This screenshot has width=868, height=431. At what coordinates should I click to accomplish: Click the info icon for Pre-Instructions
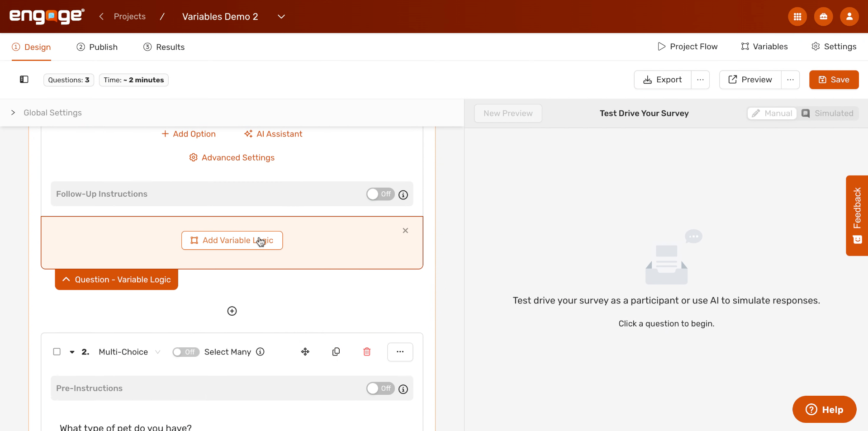(403, 389)
